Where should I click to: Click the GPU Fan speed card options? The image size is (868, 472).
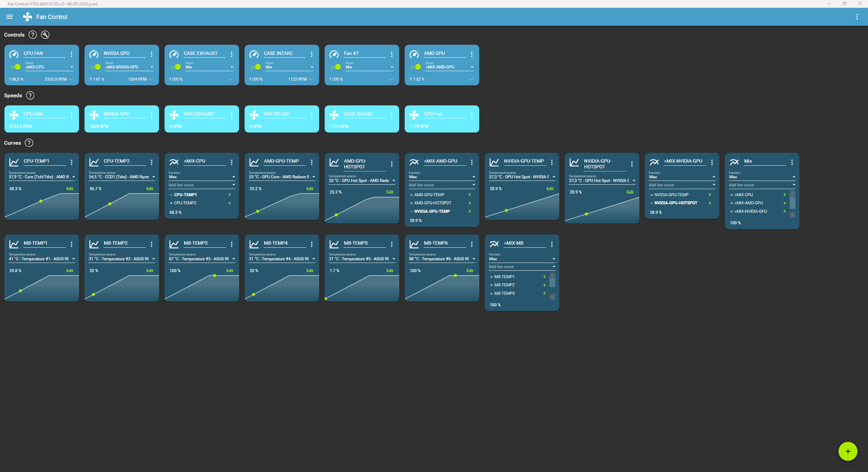472,115
